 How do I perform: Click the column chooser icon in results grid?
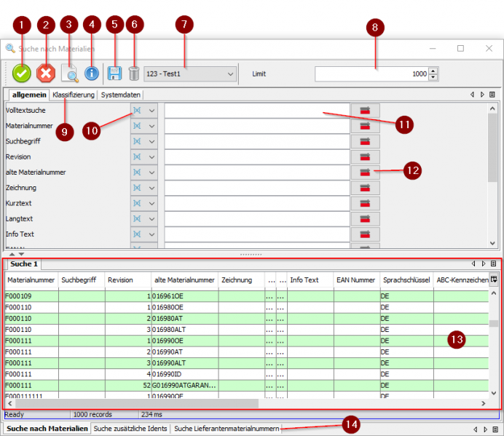coord(493,280)
